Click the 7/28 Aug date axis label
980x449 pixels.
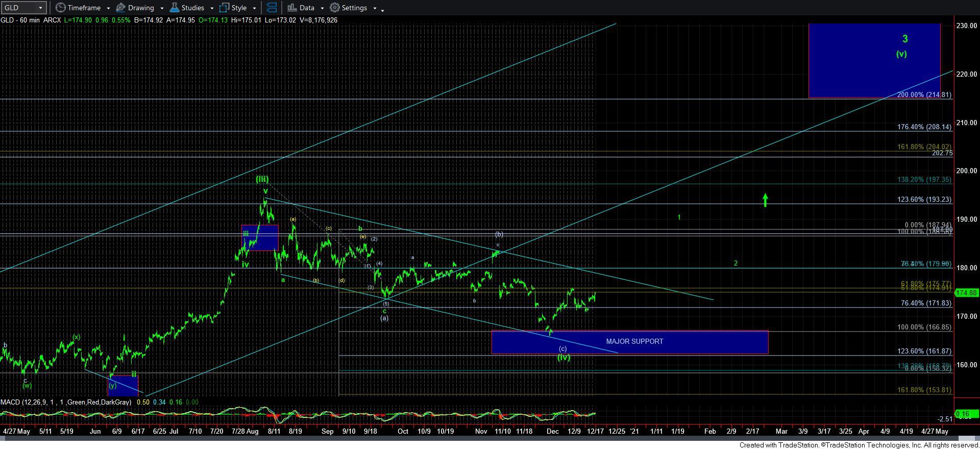click(245, 431)
